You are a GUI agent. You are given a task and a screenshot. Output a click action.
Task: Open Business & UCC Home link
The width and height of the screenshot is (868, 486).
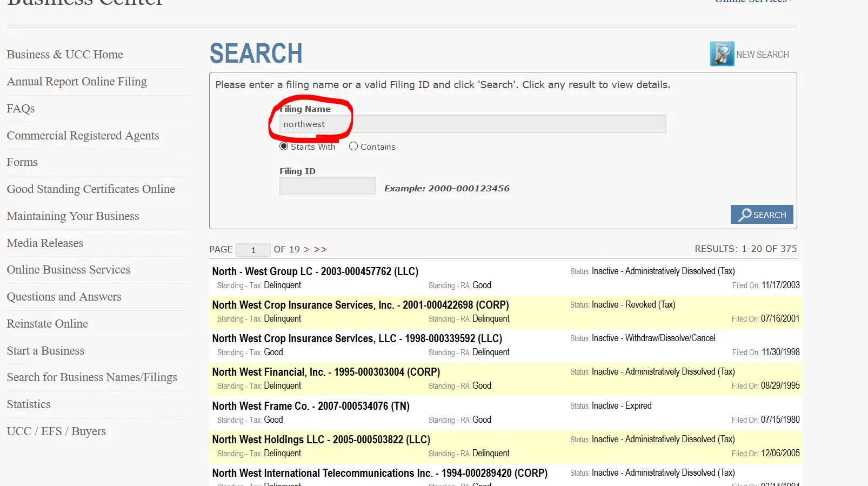(x=65, y=55)
